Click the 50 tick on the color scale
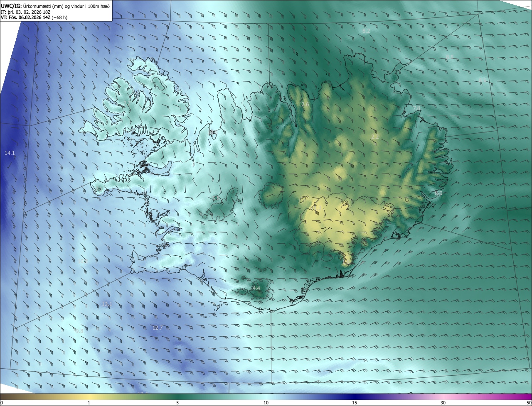532x406 pixels. [529, 403]
